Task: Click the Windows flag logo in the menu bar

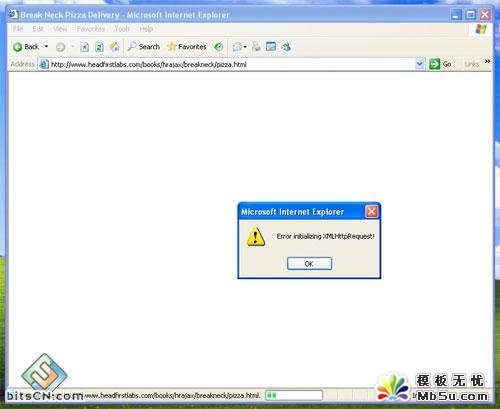Action: 481,29
